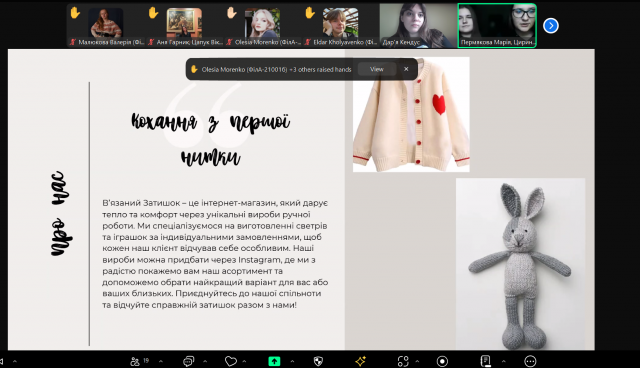Select Olesia Morenko video tile
The width and height of the screenshot is (640, 368).
coord(262,26)
